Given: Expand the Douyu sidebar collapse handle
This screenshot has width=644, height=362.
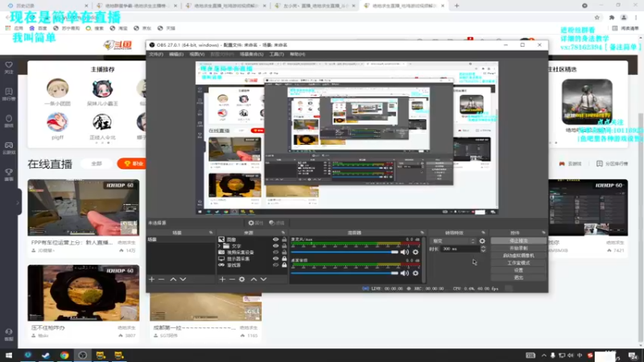Looking at the screenshot, I should pos(18,202).
